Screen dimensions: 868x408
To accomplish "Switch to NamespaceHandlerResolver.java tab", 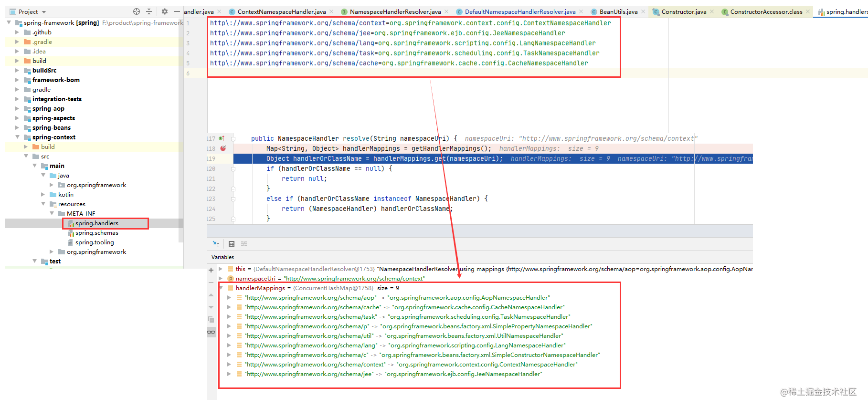I will pos(395,11).
